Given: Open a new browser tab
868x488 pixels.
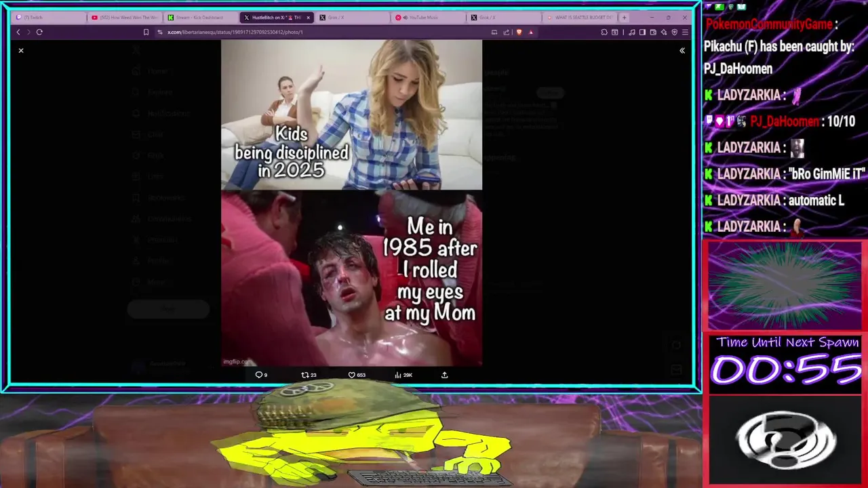Looking at the screenshot, I should 624,18.
